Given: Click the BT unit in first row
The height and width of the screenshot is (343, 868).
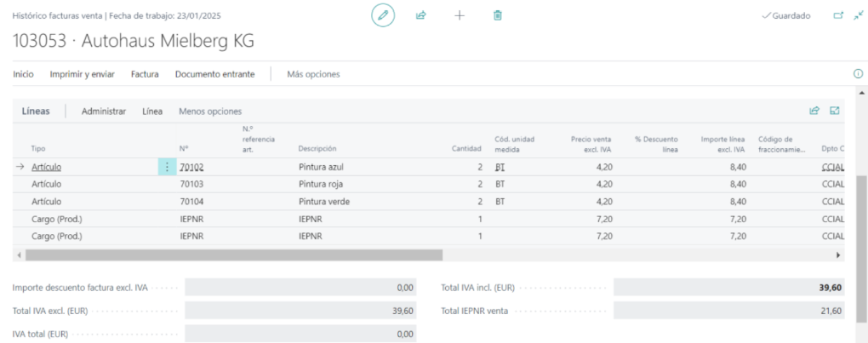Looking at the screenshot, I should coord(500,167).
